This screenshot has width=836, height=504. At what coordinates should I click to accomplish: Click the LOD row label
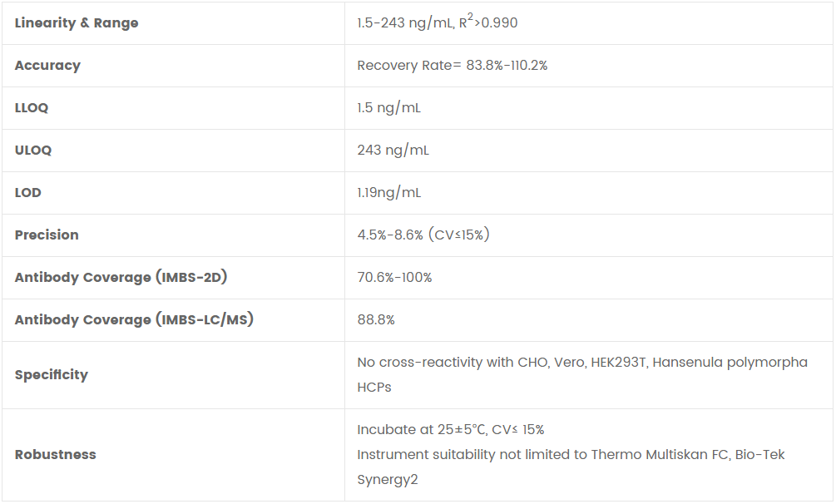tap(28, 193)
